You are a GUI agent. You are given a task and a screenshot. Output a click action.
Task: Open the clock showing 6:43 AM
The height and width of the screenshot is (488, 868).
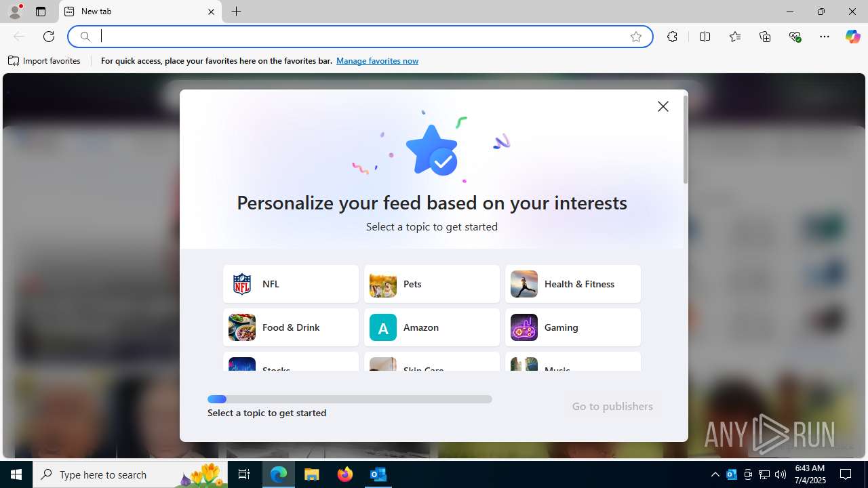[x=810, y=474]
